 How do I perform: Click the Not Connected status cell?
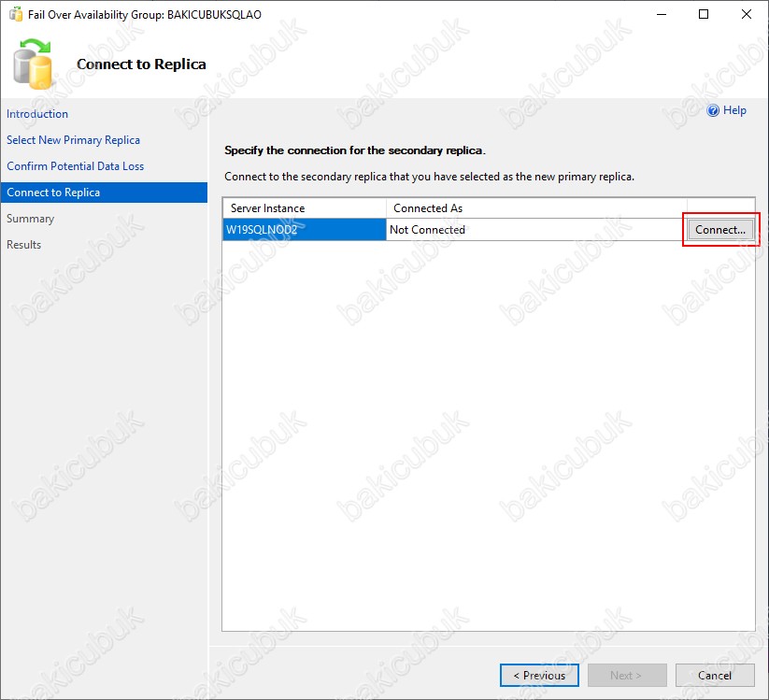click(536, 230)
